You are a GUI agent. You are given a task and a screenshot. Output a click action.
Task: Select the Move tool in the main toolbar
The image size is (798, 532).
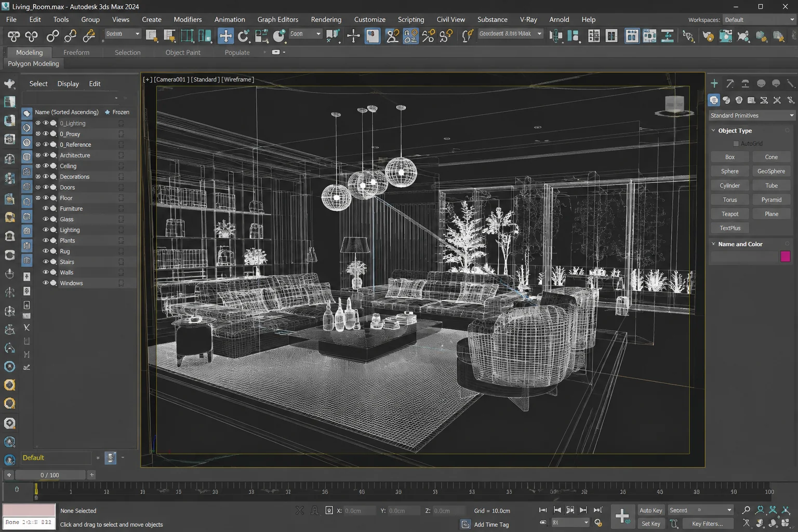pyautogui.click(x=225, y=35)
